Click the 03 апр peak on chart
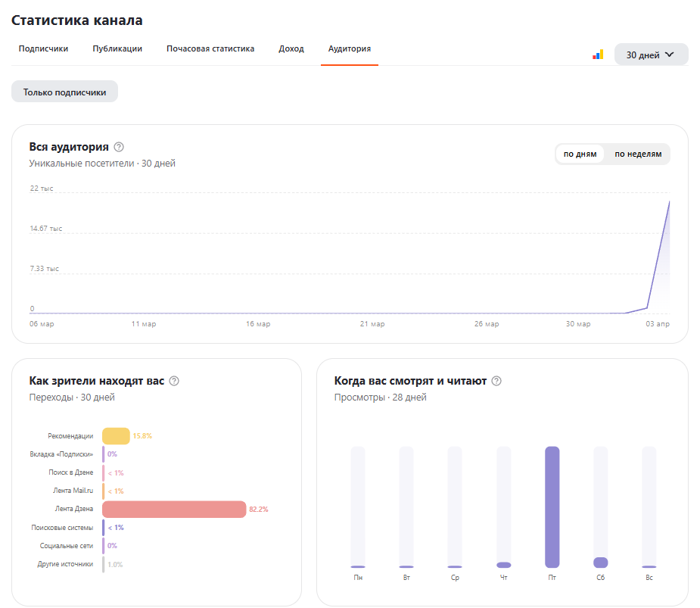700x608 pixels. [669, 202]
